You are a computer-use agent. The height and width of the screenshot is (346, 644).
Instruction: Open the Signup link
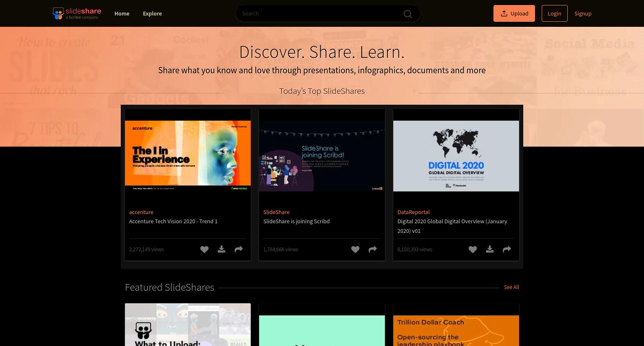tap(583, 13)
